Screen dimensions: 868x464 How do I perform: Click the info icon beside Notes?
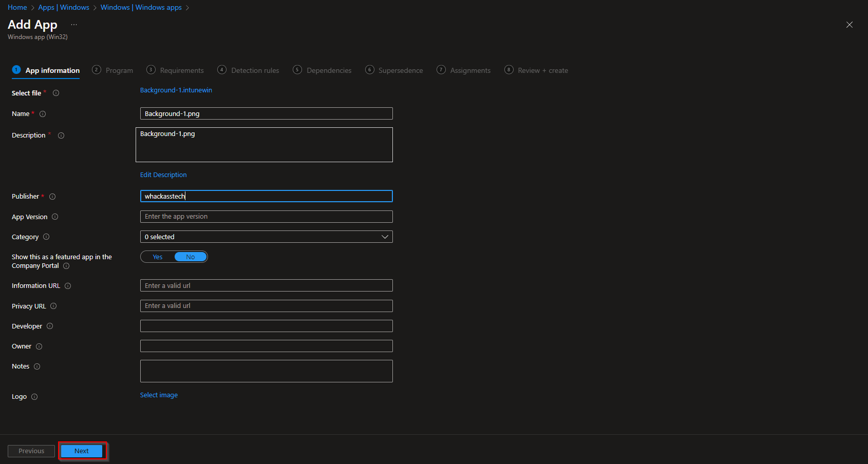(x=37, y=366)
